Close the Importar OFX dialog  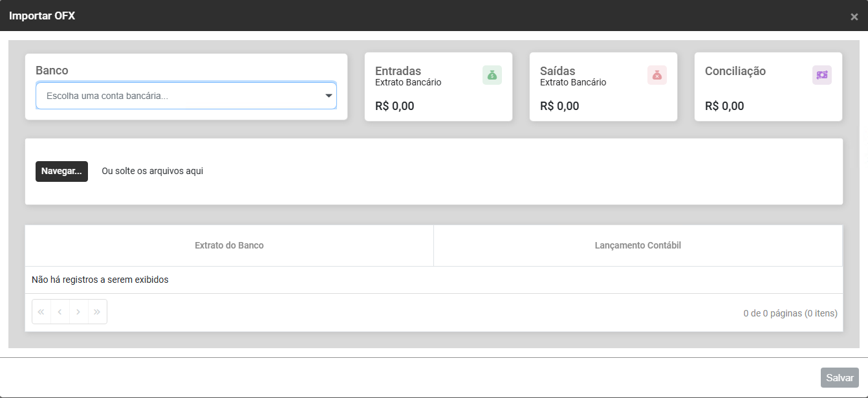click(x=854, y=17)
